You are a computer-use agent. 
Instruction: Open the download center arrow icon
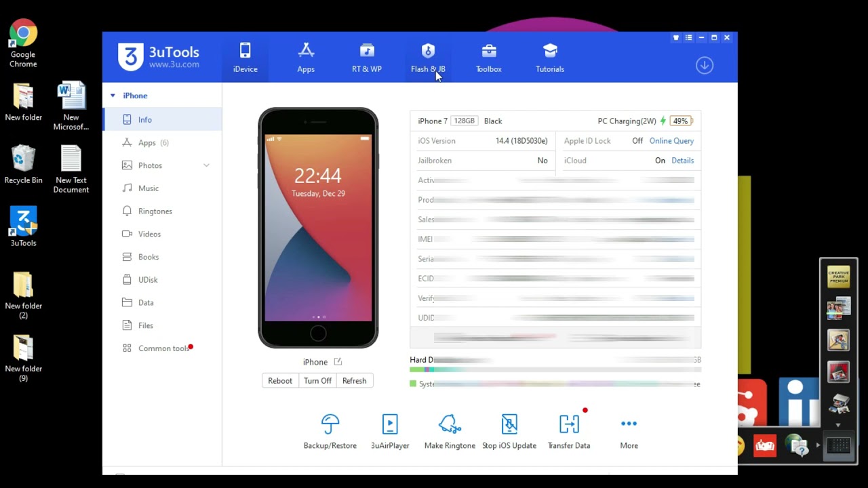pyautogui.click(x=705, y=65)
